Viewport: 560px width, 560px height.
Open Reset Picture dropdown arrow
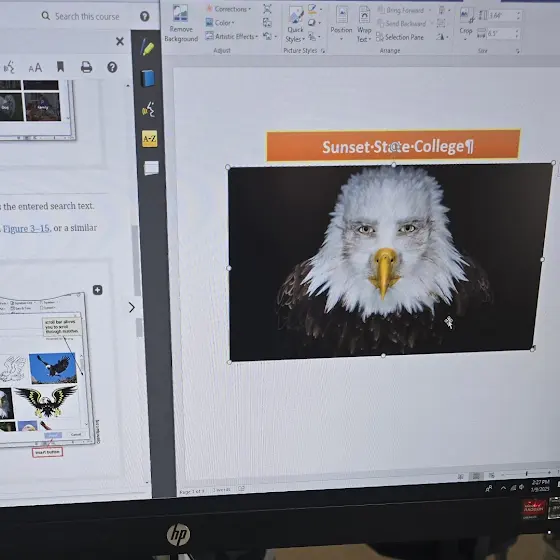point(275,36)
